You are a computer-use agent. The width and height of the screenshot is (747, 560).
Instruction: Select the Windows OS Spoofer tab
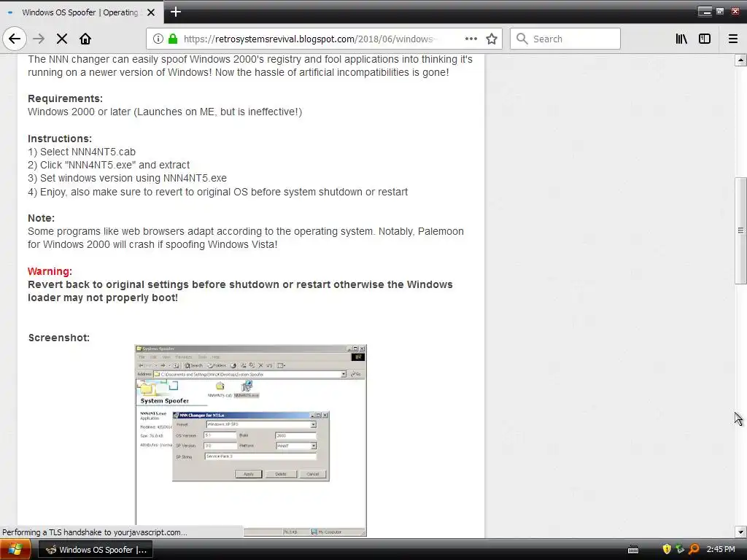coord(81,12)
